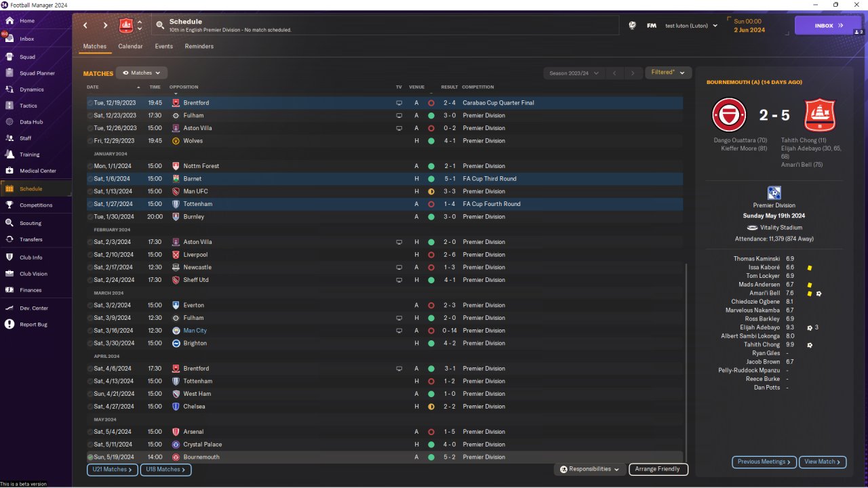Sort by the Date column header
Screen dimensions: 868x488
click(93, 87)
